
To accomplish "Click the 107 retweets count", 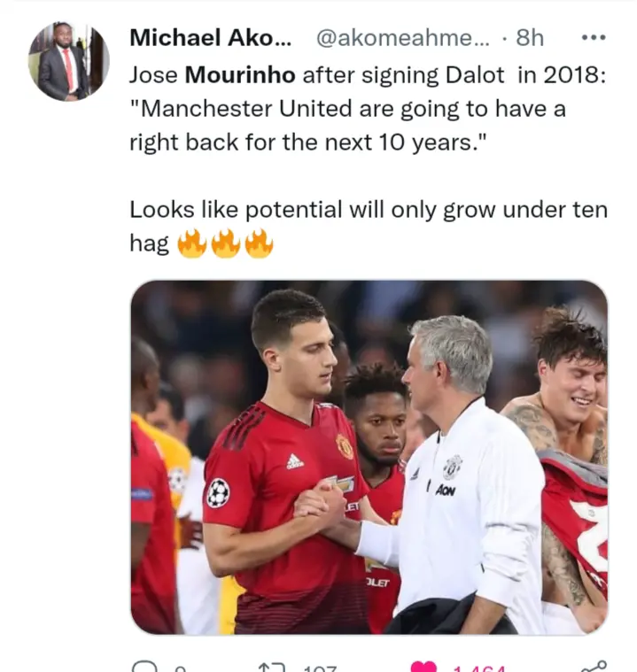I will [320, 668].
